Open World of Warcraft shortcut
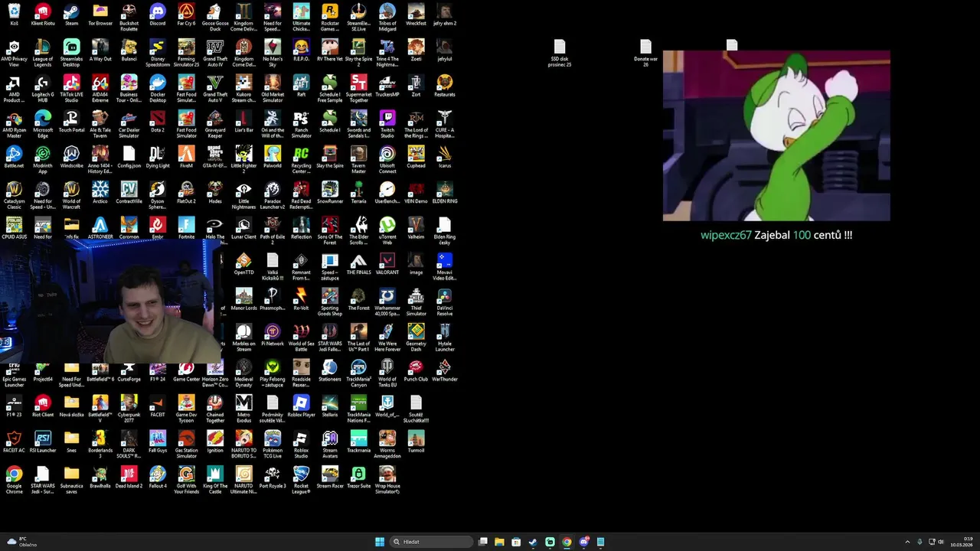 [x=71, y=195]
